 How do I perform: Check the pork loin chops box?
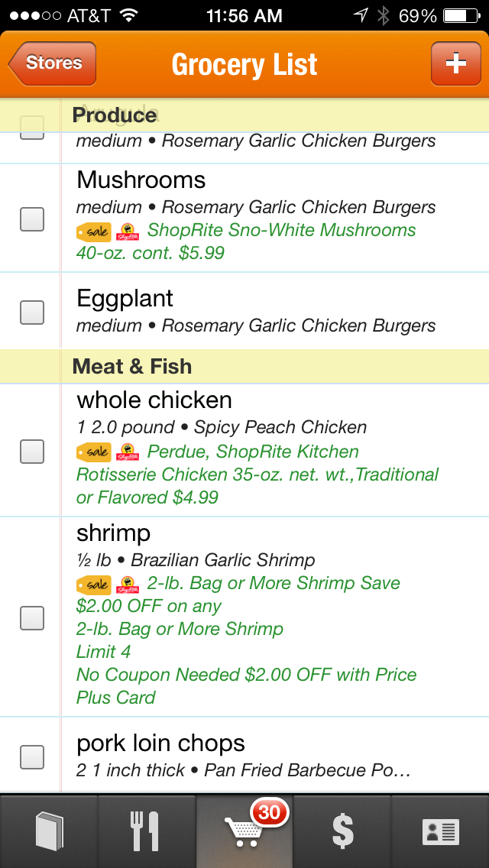31,757
